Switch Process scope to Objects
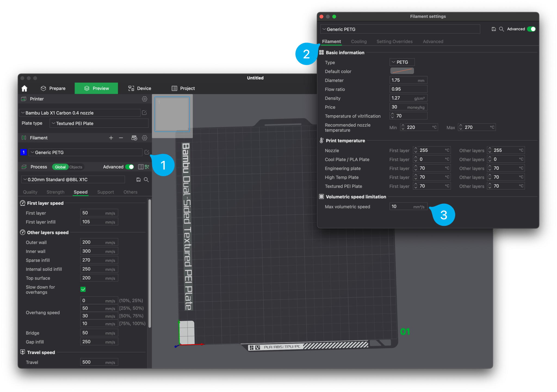Viewport: 557px width, 392px height. [x=76, y=167]
